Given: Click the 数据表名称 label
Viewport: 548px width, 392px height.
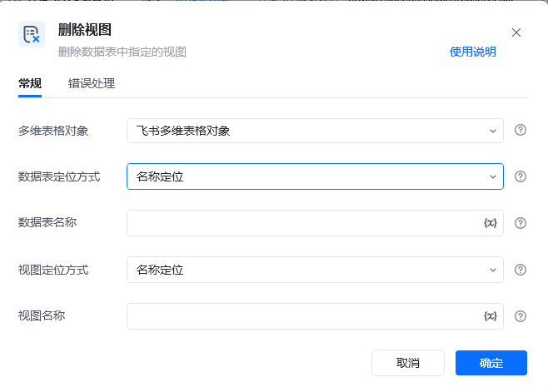Looking at the screenshot, I should [x=47, y=222].
